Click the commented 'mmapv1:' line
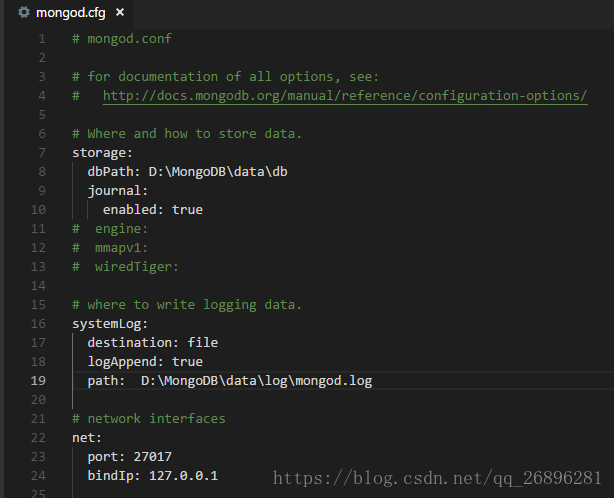This screenshot has height=498, width=614. (110, 248)
